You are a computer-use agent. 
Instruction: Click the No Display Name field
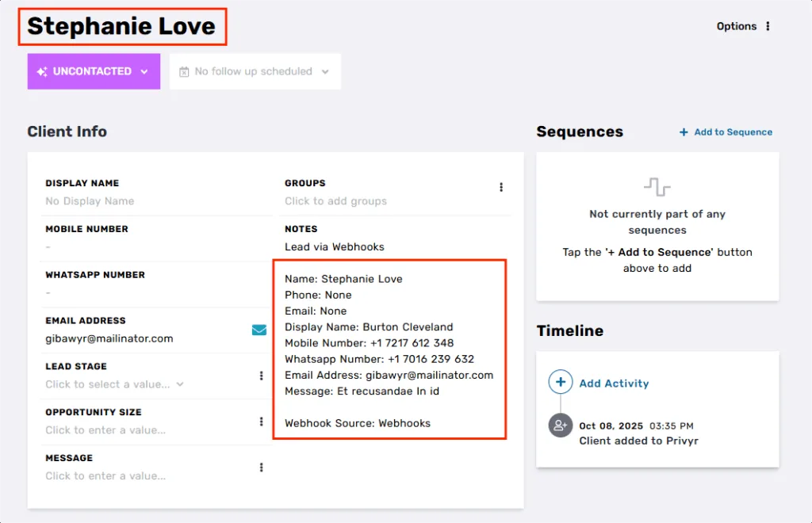click(x=90, y=201)
